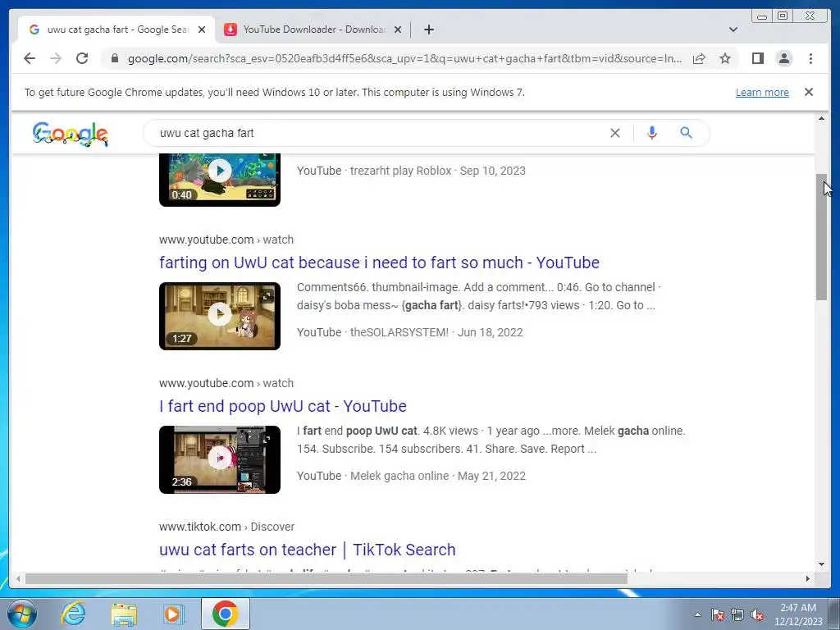Screen dimensions: 840x630
Task: Play the 0:40 video thumbnail
Action: 220,180
